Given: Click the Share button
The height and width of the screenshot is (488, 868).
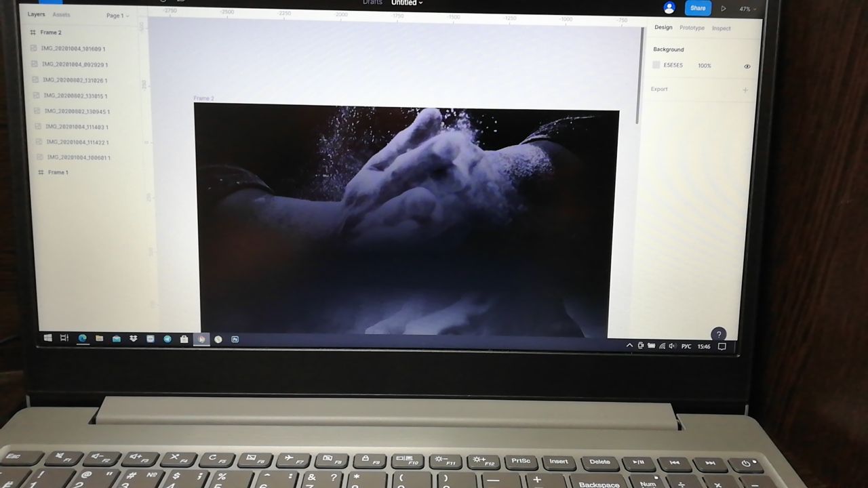Looking at the screenshot, I should click(698, 8).
